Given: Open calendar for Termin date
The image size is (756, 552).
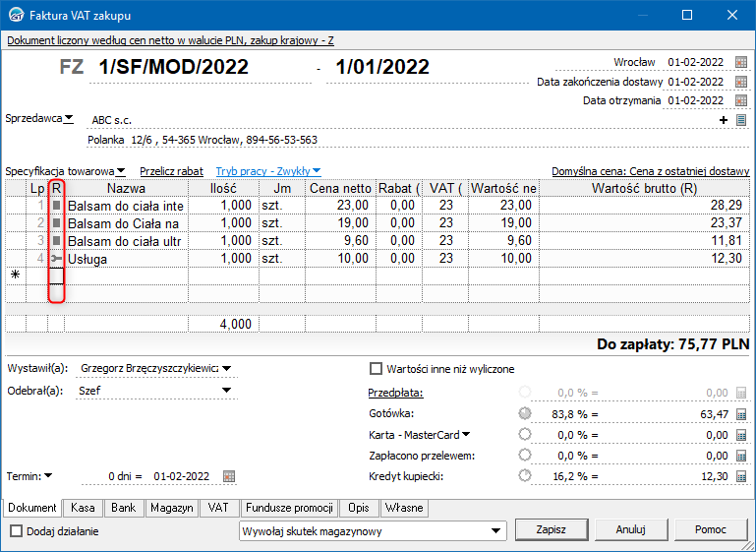Looking at the screenshot, I should tap(229, 476).
